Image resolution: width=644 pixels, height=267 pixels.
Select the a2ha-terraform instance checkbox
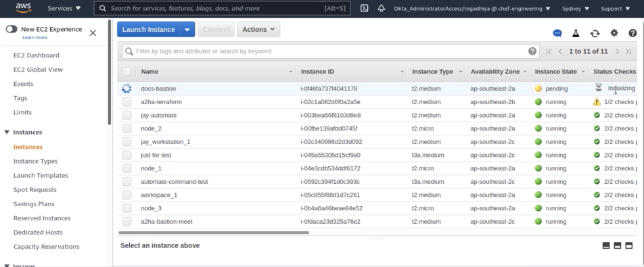coord(127,101)
